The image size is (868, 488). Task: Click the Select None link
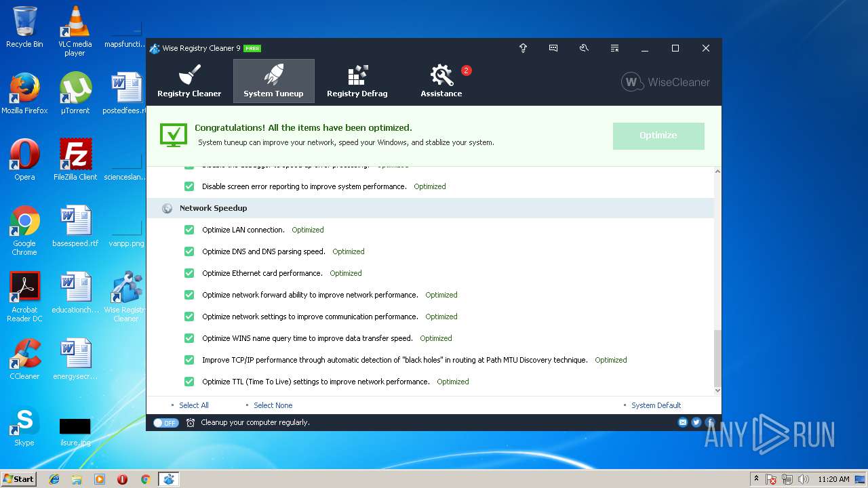[273, 405]
